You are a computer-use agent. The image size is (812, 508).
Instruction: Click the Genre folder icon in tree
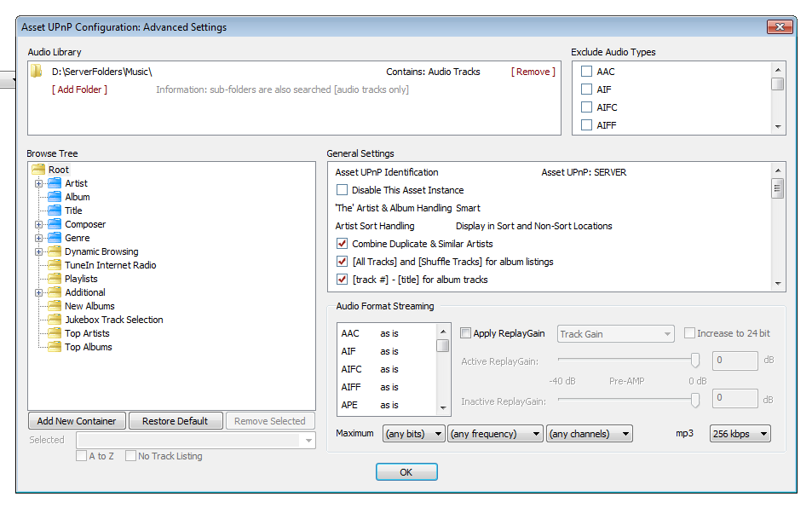pos(55,238)
